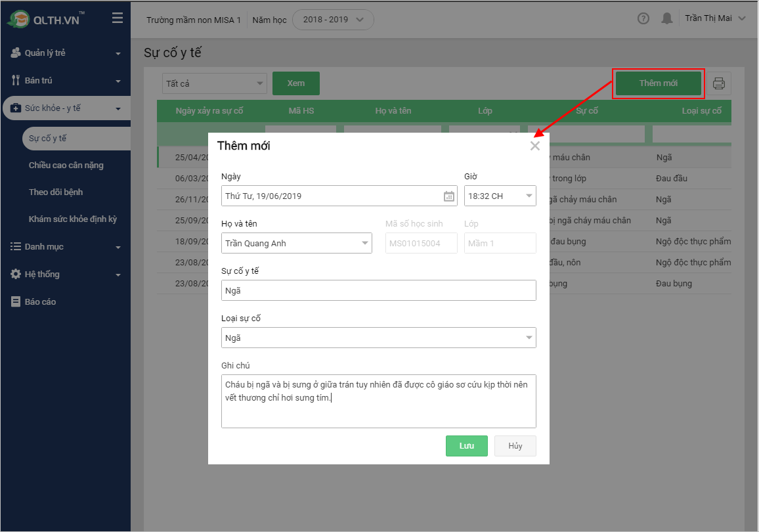Click 'Đau đầu' incident type cell
This screenshot has height=532, width=759.
[x=672, y=178]
